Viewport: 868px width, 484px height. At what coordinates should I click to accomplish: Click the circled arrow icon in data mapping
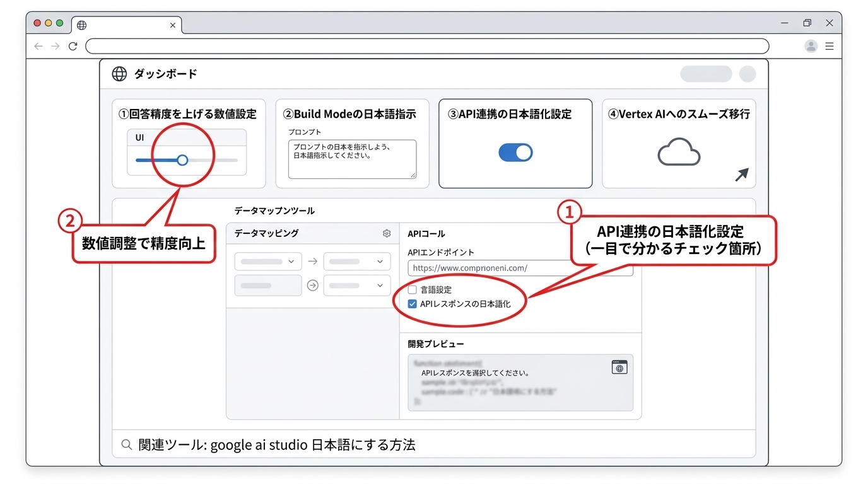pyautogui.click(x=314, y=285)
